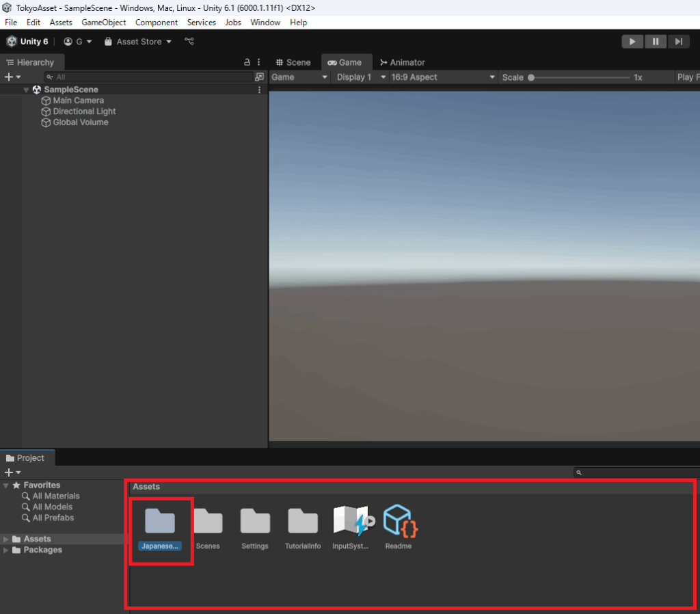Click the Pause button
The height and width of the screenshot is (614, 700).
(656, 42)
